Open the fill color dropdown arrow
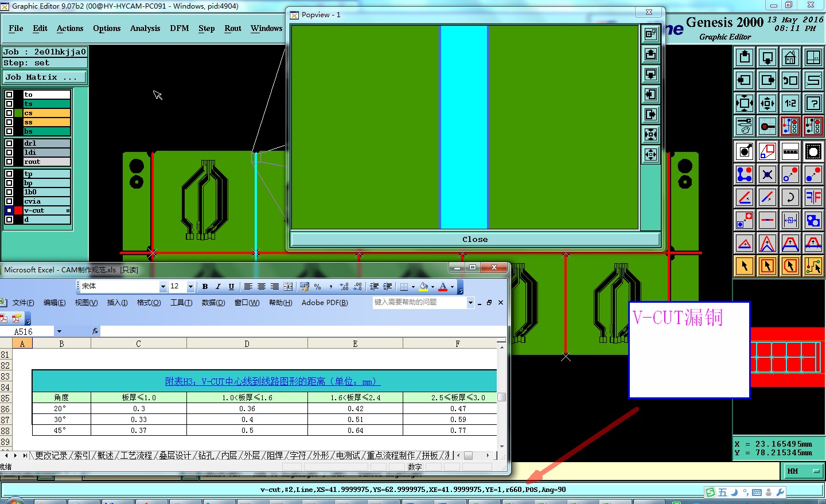 [x=433, y=286]
